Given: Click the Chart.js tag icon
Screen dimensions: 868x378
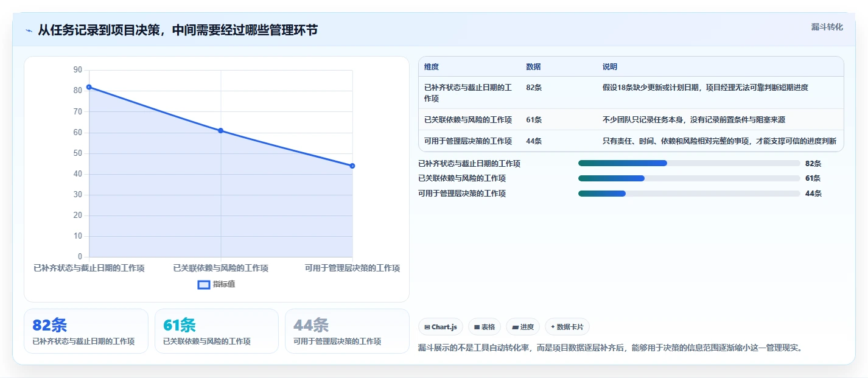Looking at the screenshot, I should (427, 327).
